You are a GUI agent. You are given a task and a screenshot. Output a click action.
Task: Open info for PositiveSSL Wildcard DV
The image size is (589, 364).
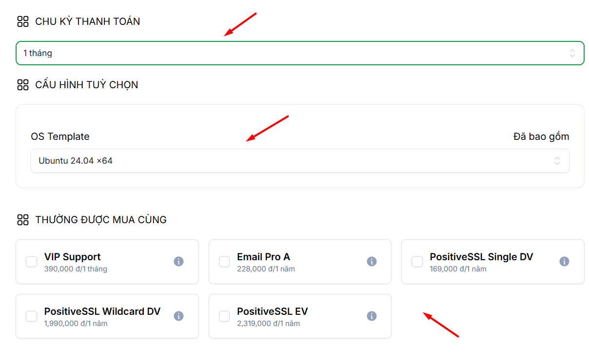click(x=178, y=316)
